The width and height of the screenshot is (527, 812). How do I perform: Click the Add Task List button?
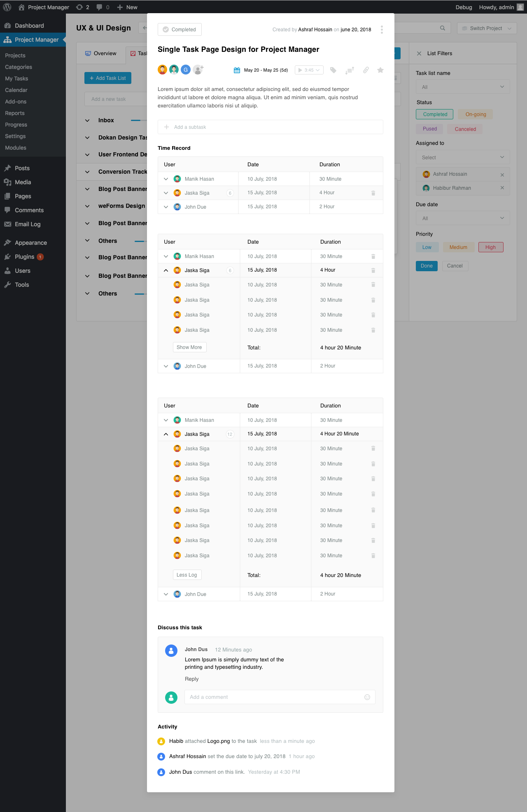coord(108,78)
